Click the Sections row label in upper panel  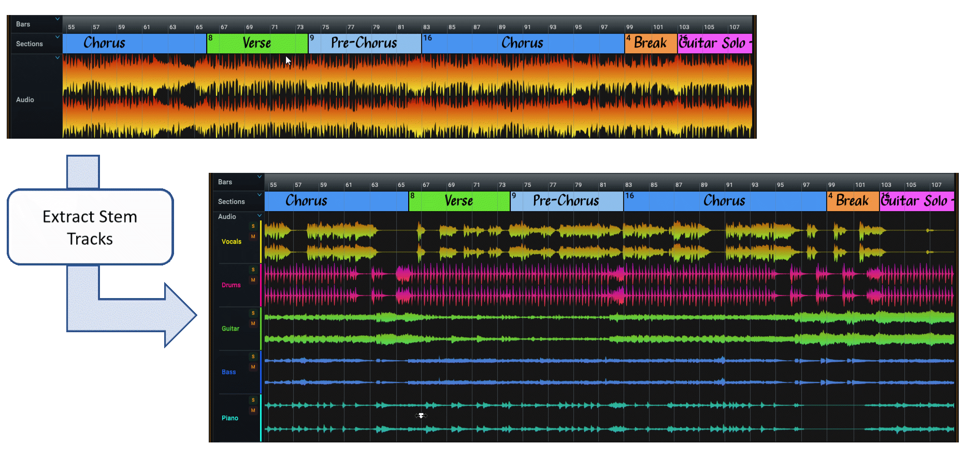pos(30,44)
